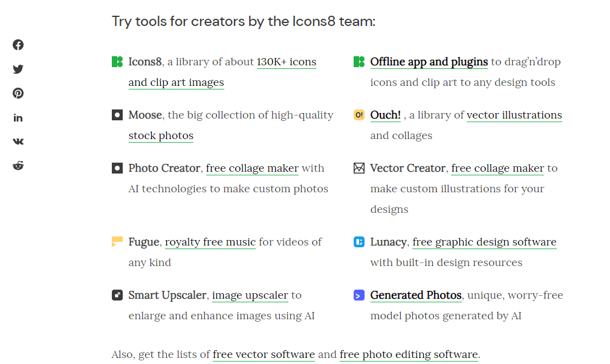Share the page on Facebook

(x=18, y=45)
